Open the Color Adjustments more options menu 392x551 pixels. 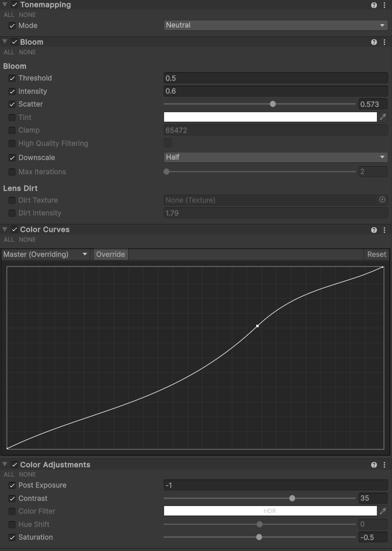[384, 465]
